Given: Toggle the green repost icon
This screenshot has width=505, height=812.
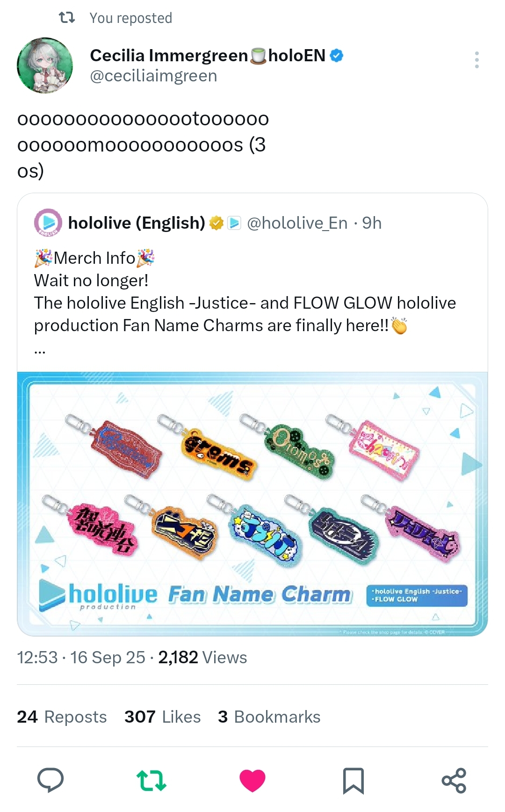Looking at the screenshot, I should pos(151,780).
